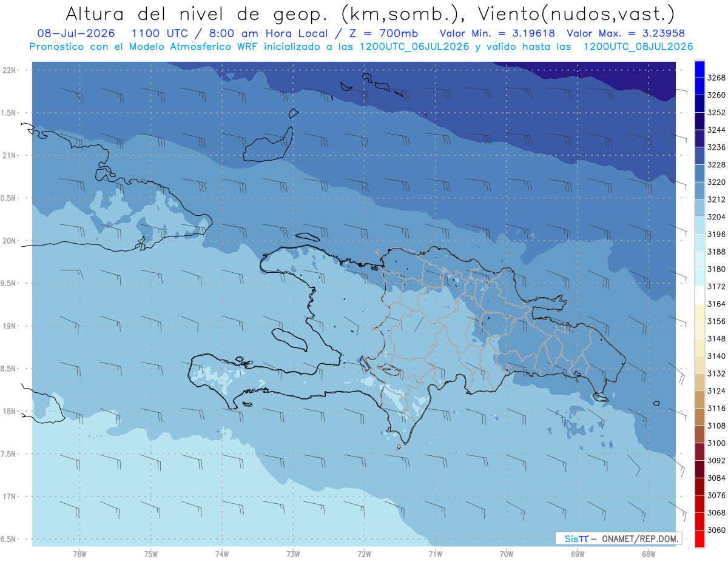Click the '3084' color bar value
Screen dimensions: 728x562
click(716, 478)
